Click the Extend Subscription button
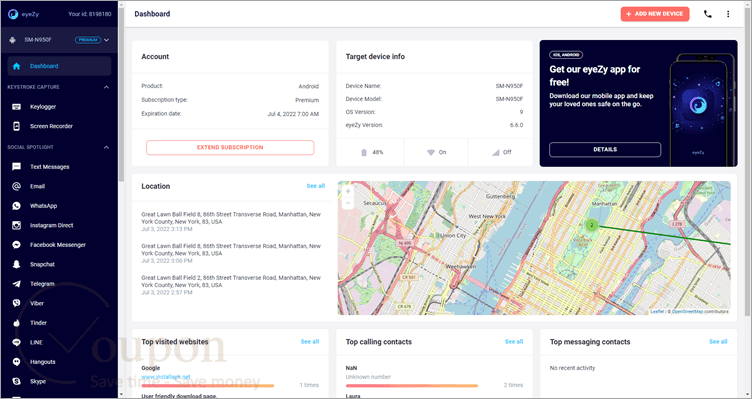The width and height of the screenshot is (752, 399). point(230,148)
